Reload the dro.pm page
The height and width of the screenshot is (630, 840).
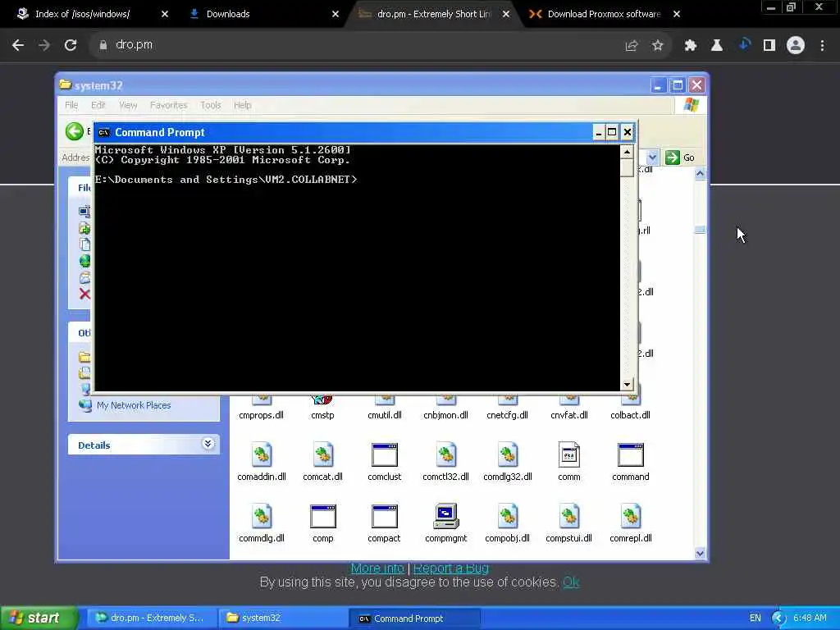pyautogui.click(x=71, y=45)
